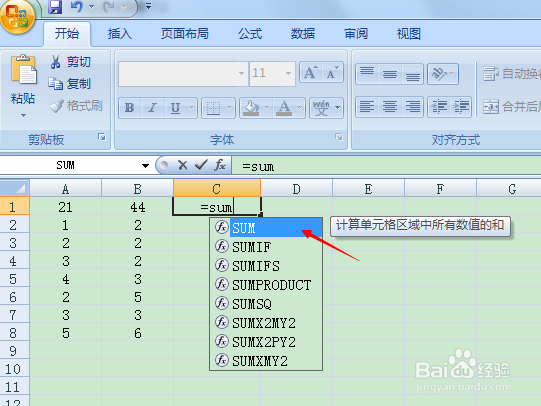Viewport: 541px width, 406px height.
Task: Undo the last action
Action: [77, 6]
